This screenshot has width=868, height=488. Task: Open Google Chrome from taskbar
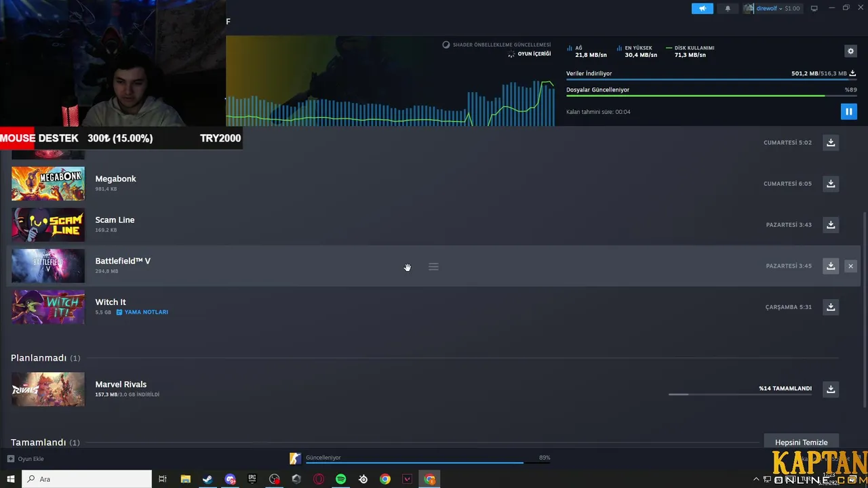pos(385,479)
